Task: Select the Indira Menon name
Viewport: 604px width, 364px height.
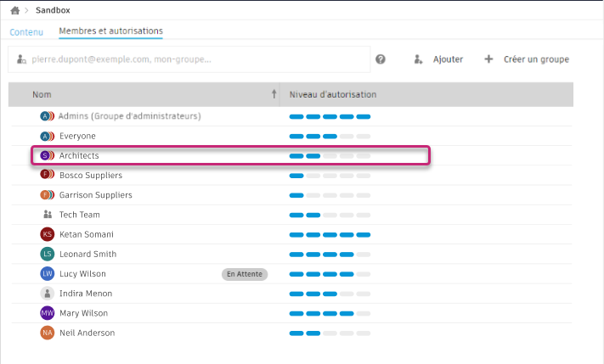Action: pyautogui.click(x=86, y=294)
